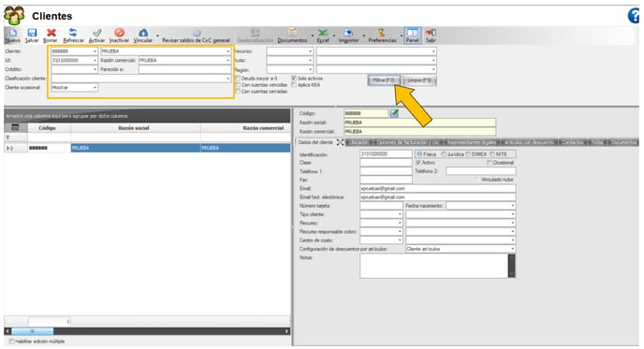Select the Física radio button

419,154
